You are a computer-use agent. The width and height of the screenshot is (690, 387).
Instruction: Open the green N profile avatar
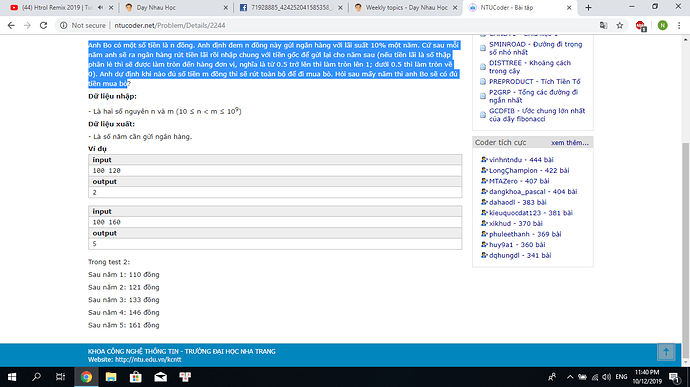click(x=662, y=26)
